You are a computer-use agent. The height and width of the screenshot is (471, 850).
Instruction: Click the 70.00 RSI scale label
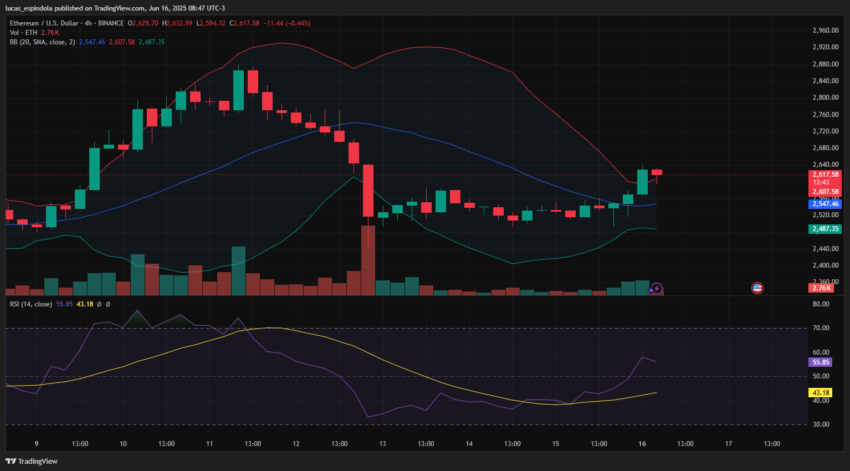821,328
